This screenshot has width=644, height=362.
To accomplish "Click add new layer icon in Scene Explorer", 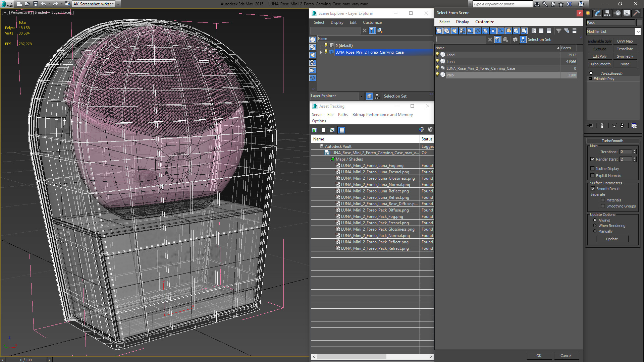I will point(380,31).
